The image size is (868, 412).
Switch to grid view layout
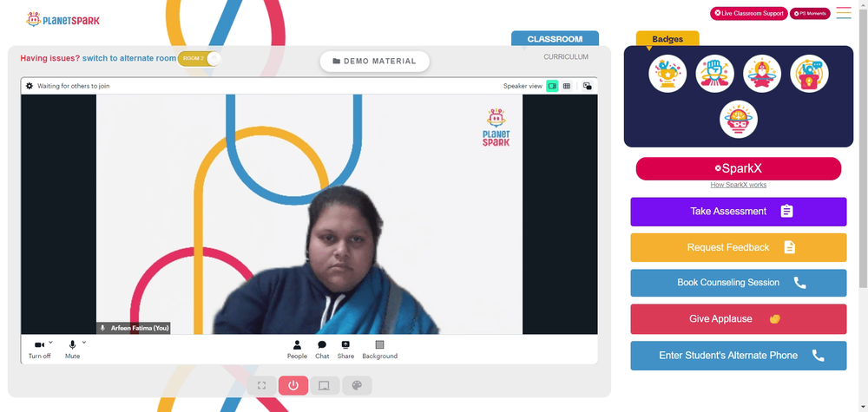[x=566, y=86]
